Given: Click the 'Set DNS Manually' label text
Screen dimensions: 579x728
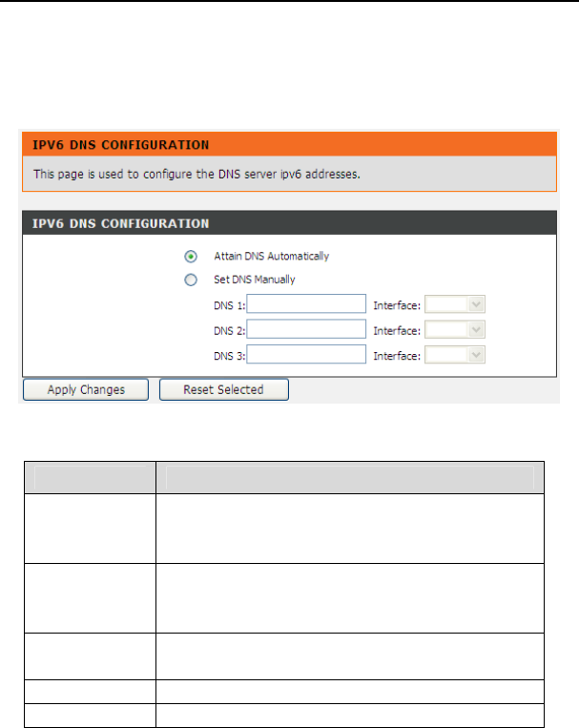Looking at the screenshot, I should (255, 281).
